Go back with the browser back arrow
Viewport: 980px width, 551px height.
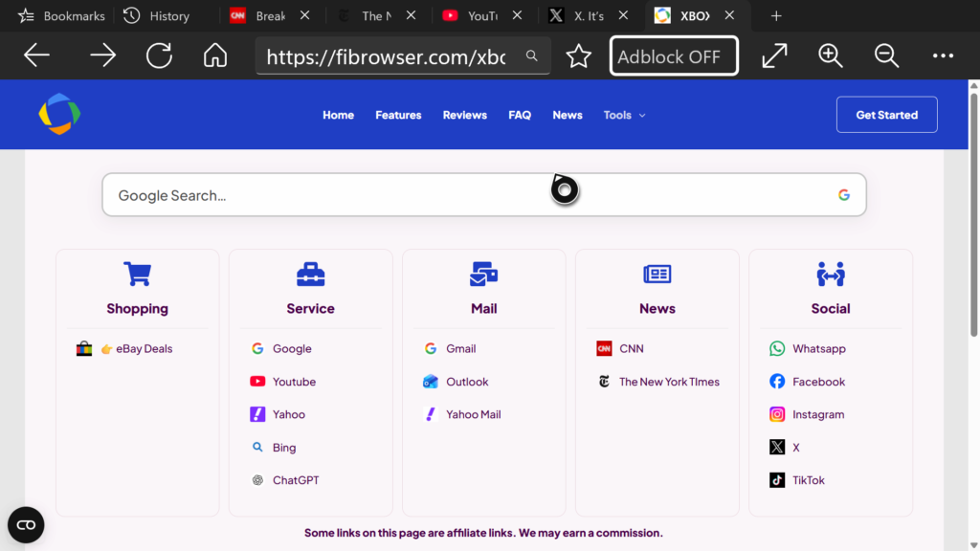[x=37, y=55]
